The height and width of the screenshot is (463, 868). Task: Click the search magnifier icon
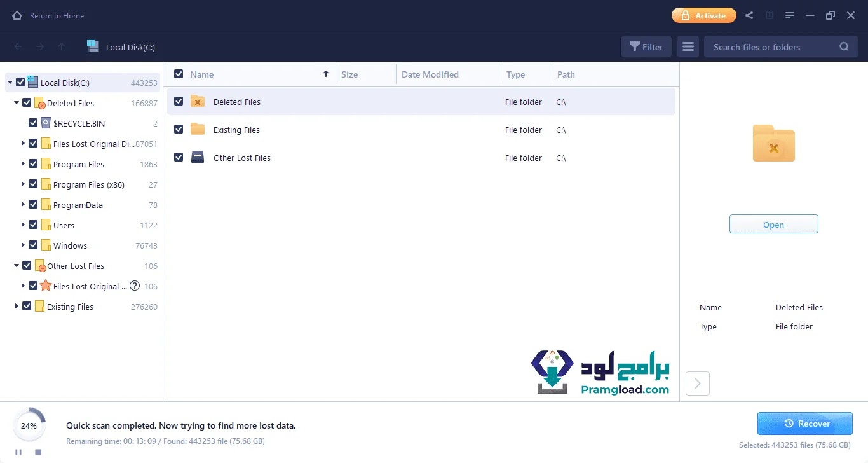(844, 46)
